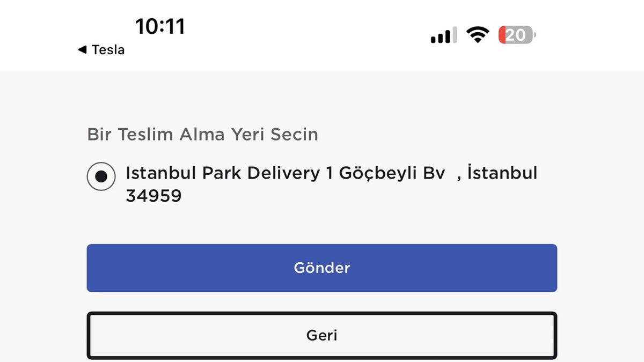Open the Bir Teslim Alma Yeri Secin selector
The height and width of the screenshot is (362, 644).
(x=203, y=135)
